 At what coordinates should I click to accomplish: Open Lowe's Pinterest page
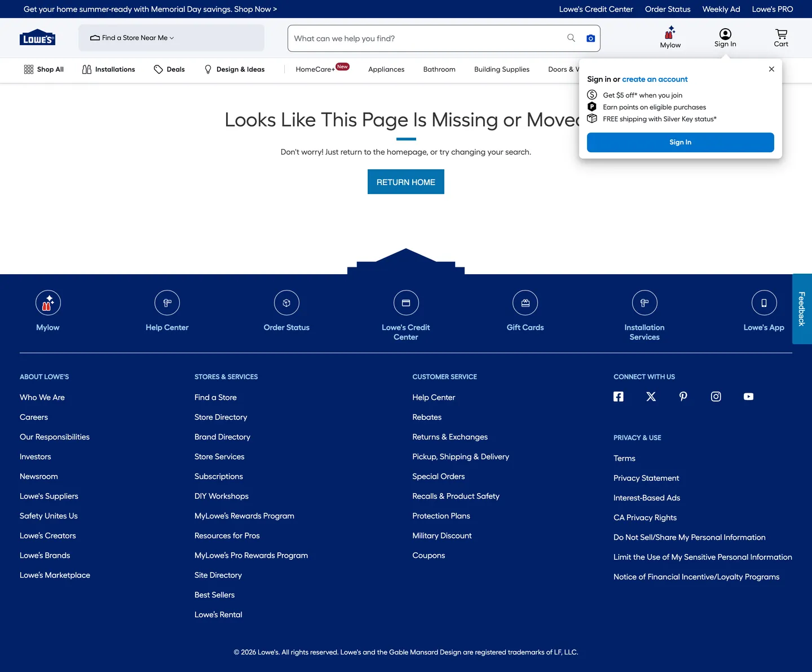click(x=683, y=397)
